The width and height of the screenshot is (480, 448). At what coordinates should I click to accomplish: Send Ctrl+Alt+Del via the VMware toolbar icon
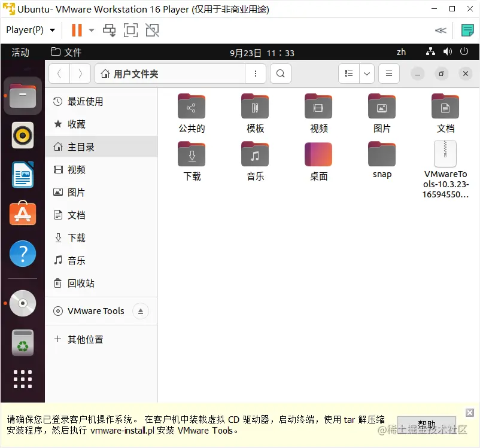pos(110,30)
